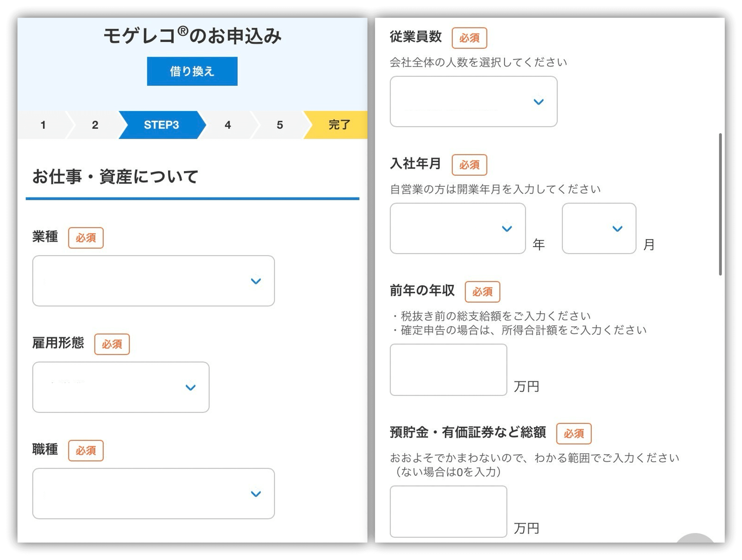Click the 必須 badge beside 職種

[x=86, y=451]
